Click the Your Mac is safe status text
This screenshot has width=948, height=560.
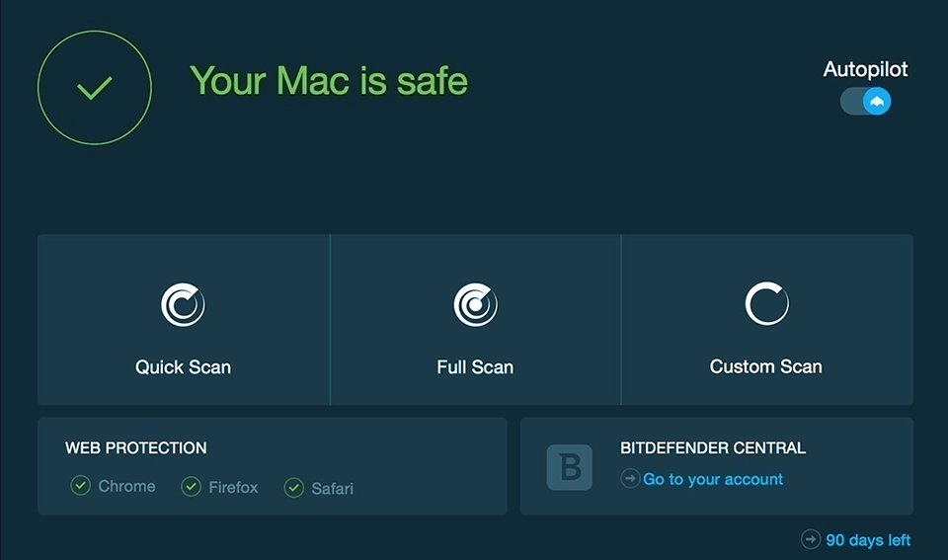point(329,80)
